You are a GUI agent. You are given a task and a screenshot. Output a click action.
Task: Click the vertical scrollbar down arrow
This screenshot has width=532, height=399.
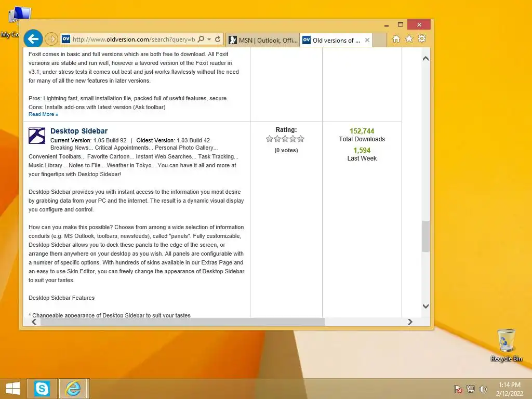[425, 306]
